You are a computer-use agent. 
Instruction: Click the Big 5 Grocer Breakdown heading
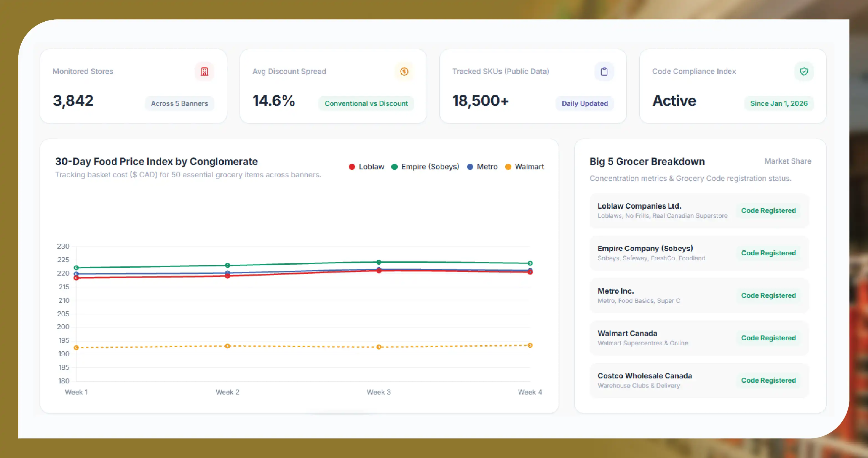tap(647, 162)
